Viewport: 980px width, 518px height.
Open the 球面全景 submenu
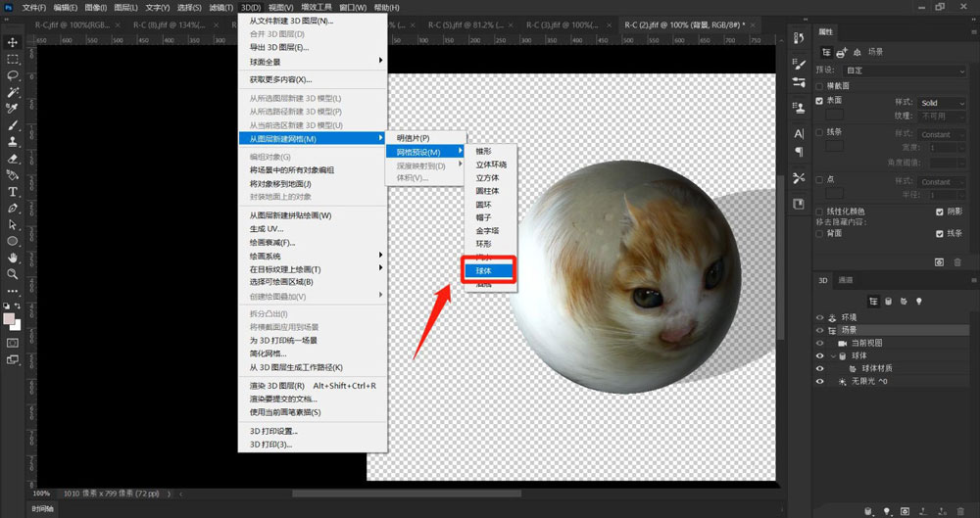click(x=313, y=62)
